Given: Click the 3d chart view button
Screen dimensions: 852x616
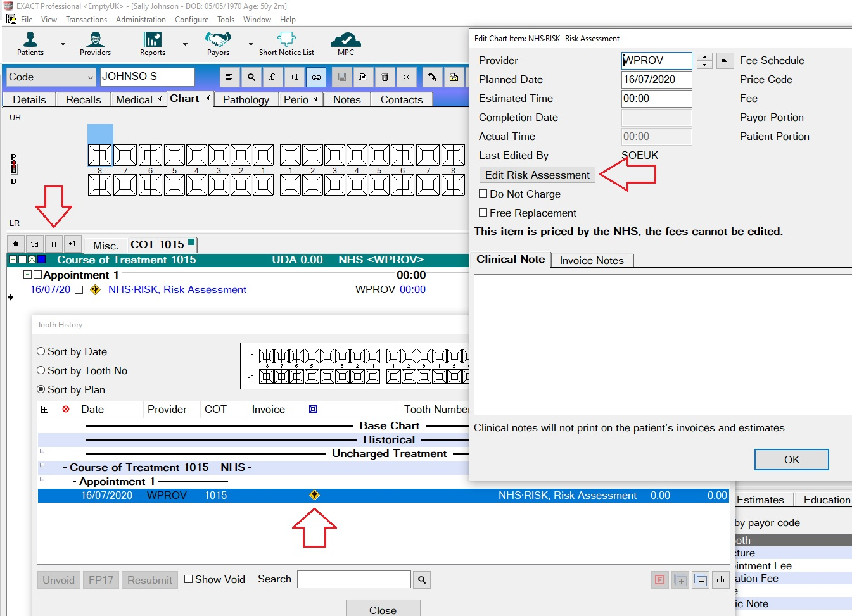Looking at the screenshot, I should point(34,244).
